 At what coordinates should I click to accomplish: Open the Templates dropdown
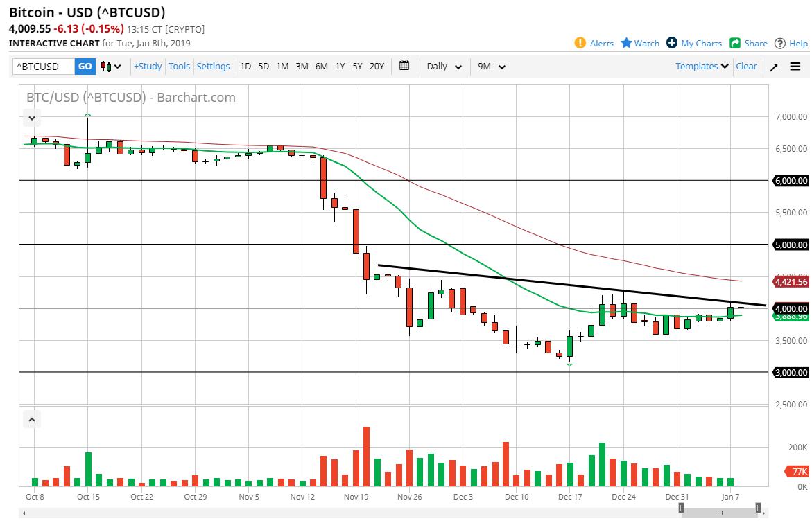pyautogui.click(x=702, y=67)
